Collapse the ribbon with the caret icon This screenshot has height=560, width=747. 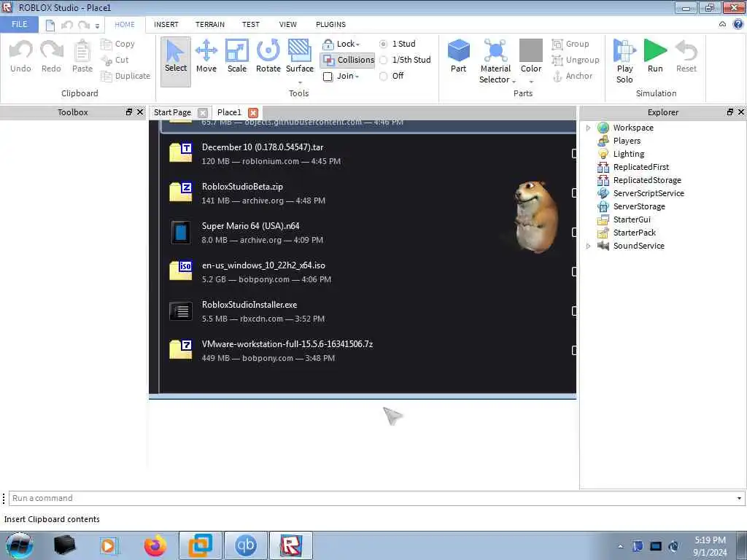pos(723,24)
